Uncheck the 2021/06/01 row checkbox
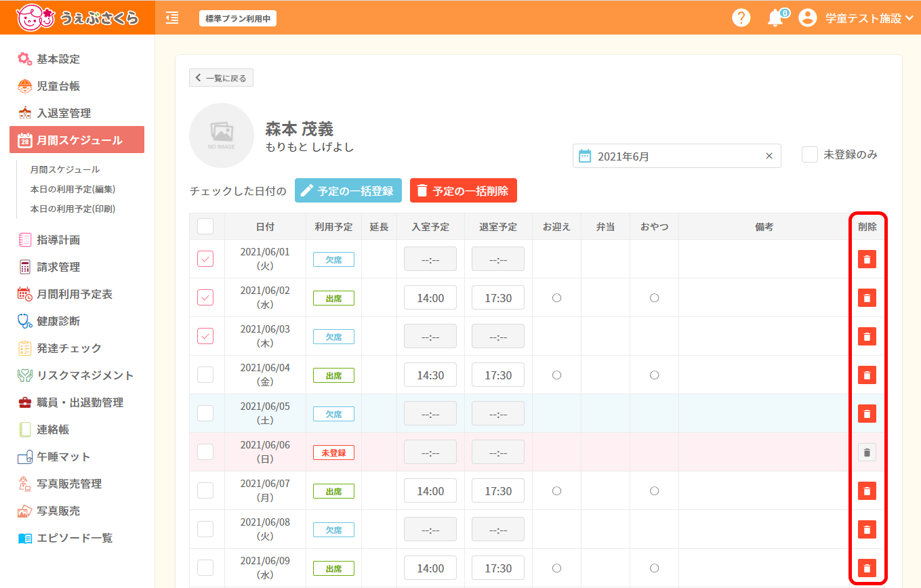The image size is (921, 588). point(205,259)
